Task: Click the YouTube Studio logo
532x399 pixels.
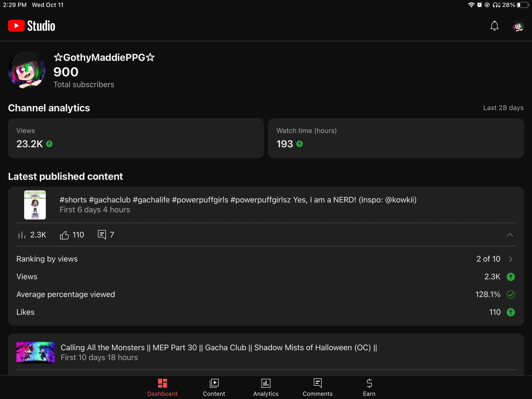Action: (x=31, y=25)
